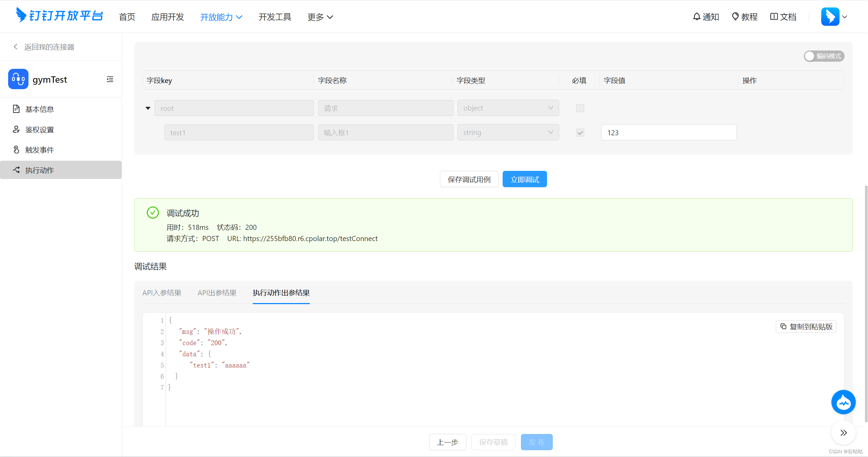Collapse sidebar using menu fold icon
This screenshot has height=457, width=868.
[110, 79]
